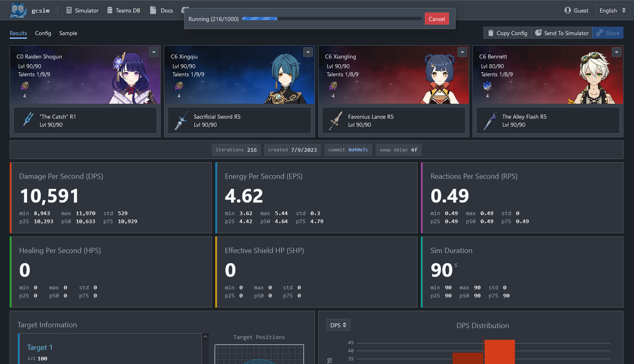Viewport: 634px width, 364px height.
Task: Click "The Catch" weapon icon
Action: pyautogui.click(x=28, y=120)
